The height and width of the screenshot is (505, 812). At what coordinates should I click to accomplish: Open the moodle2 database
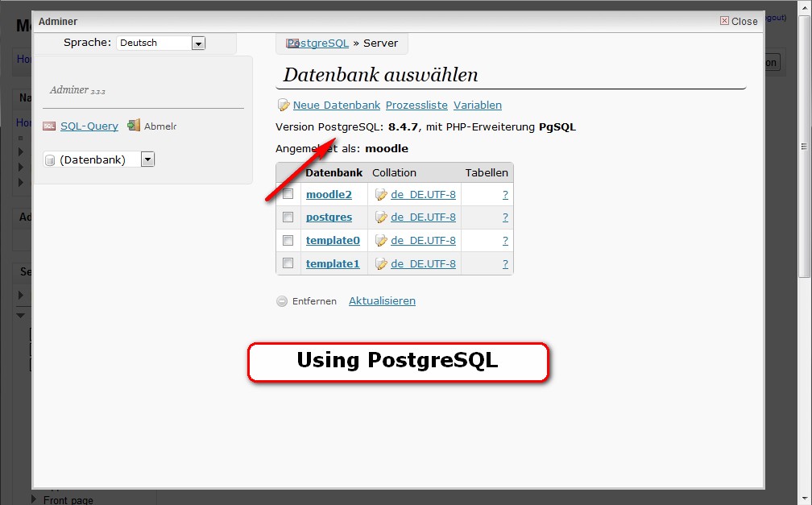329,195
